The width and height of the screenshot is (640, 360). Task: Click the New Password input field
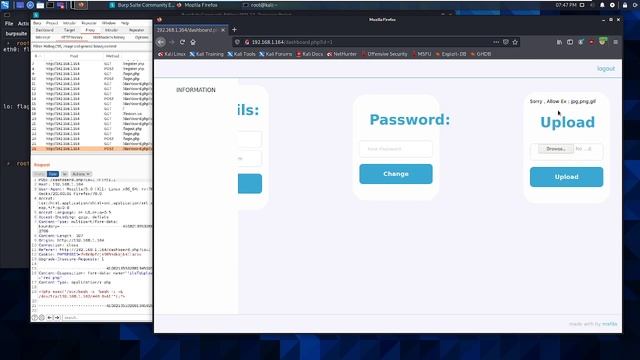pyautogui.click(x=396, y=149)
